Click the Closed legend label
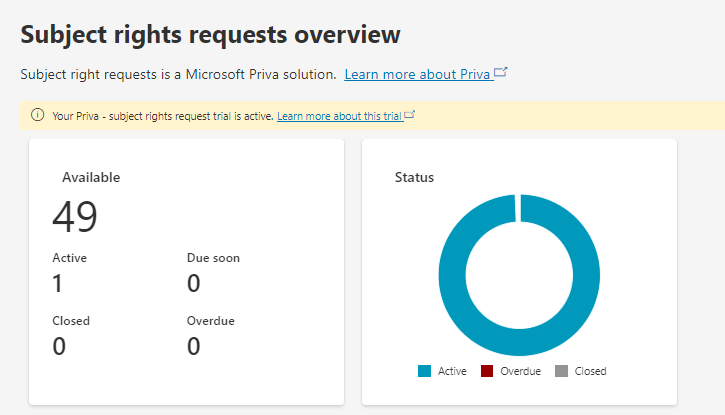This screenshot has width=725, height=415. [590, 371]
